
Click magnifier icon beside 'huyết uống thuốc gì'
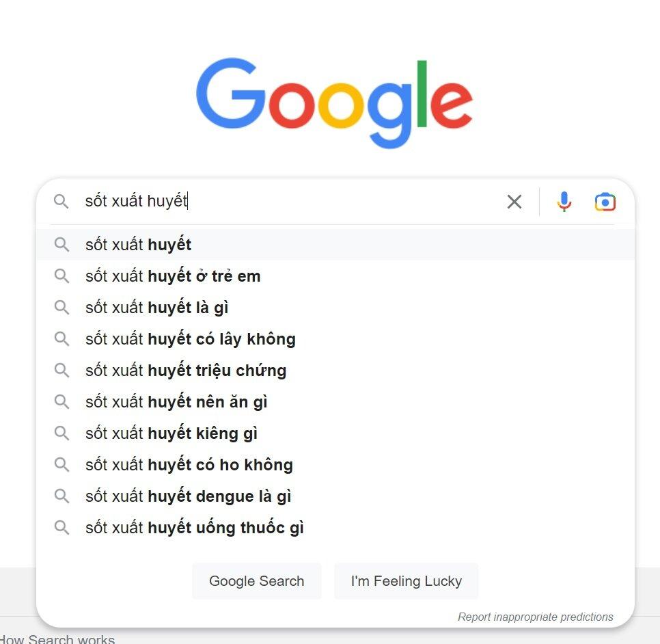point(61,528)
